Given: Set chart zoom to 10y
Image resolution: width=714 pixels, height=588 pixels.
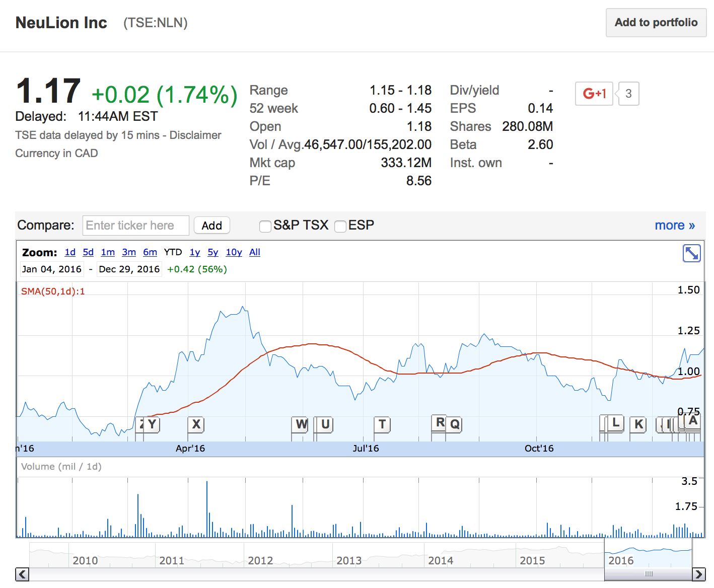Looking at the screenshot, I should pyautogui.click(x=234, y=252).
